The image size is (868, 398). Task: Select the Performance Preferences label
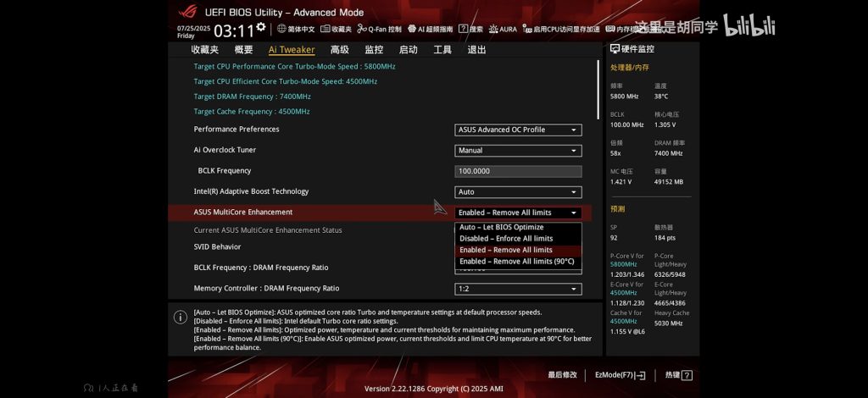pos(236,130)
